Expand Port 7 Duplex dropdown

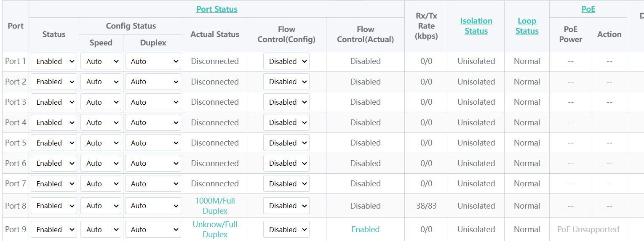153,184
